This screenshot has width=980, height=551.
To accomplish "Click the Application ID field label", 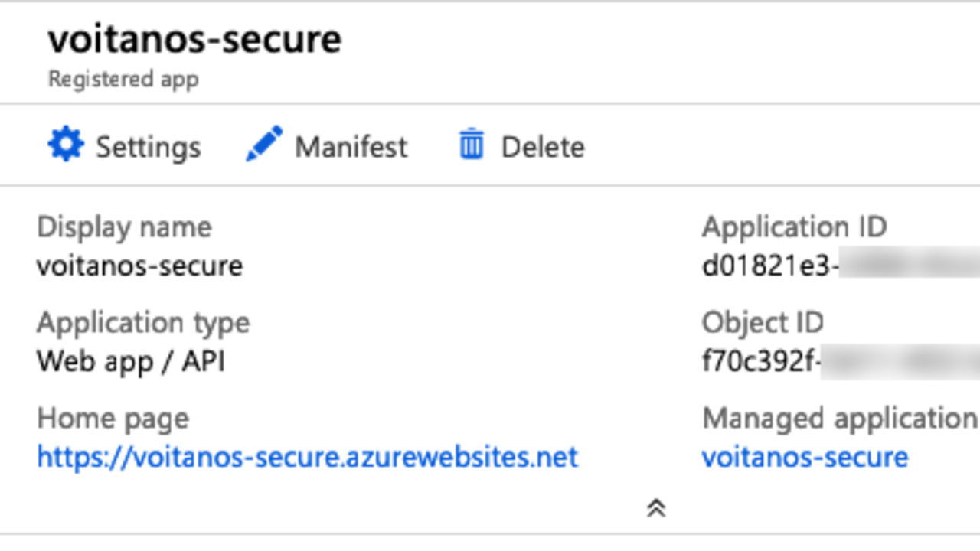I will tap(794, 227).
